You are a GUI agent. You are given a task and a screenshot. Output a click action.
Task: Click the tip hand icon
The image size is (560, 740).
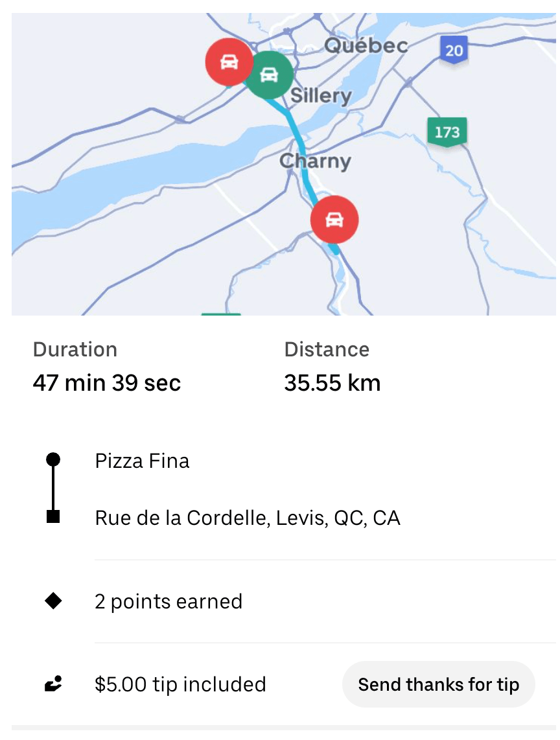pos(54,684)
